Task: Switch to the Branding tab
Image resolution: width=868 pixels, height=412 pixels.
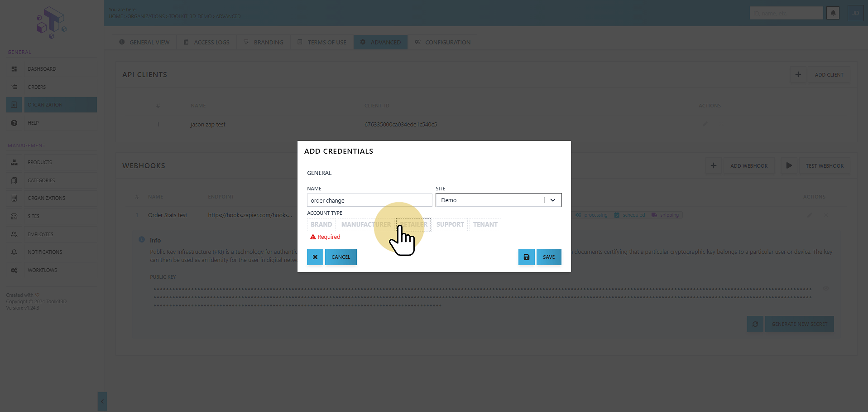Action: (264, 42)
